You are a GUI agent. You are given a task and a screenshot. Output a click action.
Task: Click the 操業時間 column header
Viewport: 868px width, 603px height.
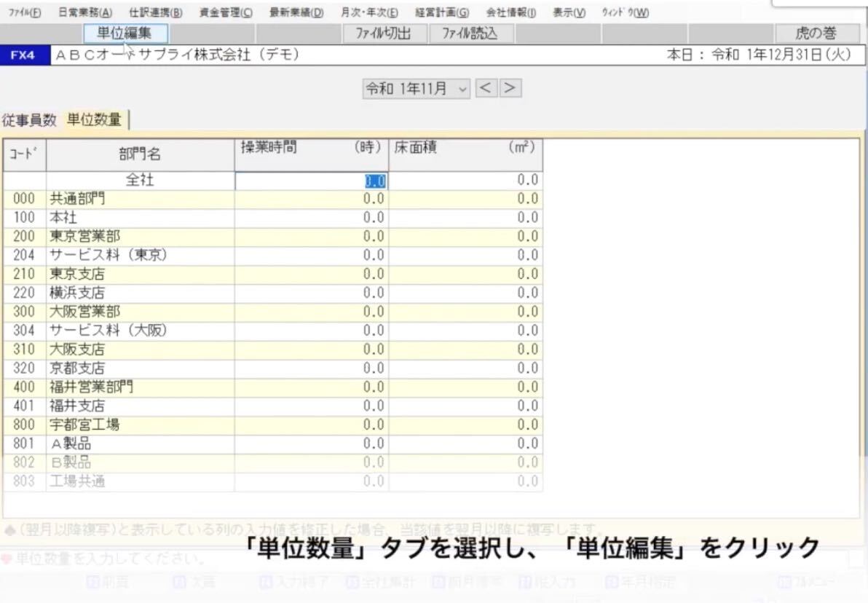point(312,154)
